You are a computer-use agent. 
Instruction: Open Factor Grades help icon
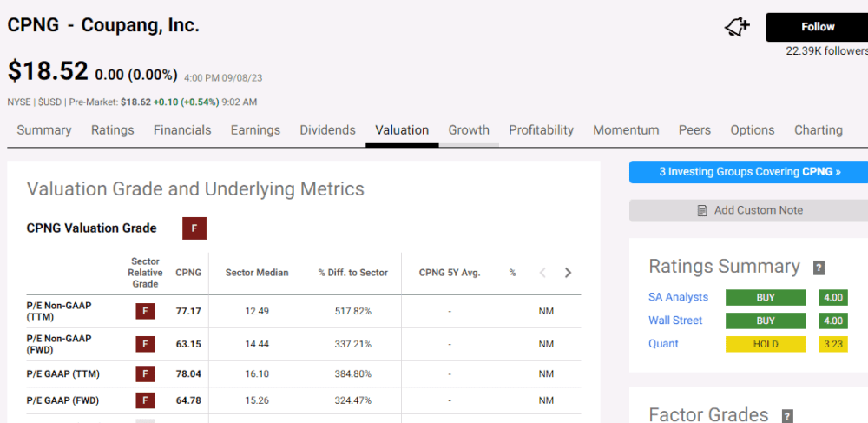tap(787, 416)
